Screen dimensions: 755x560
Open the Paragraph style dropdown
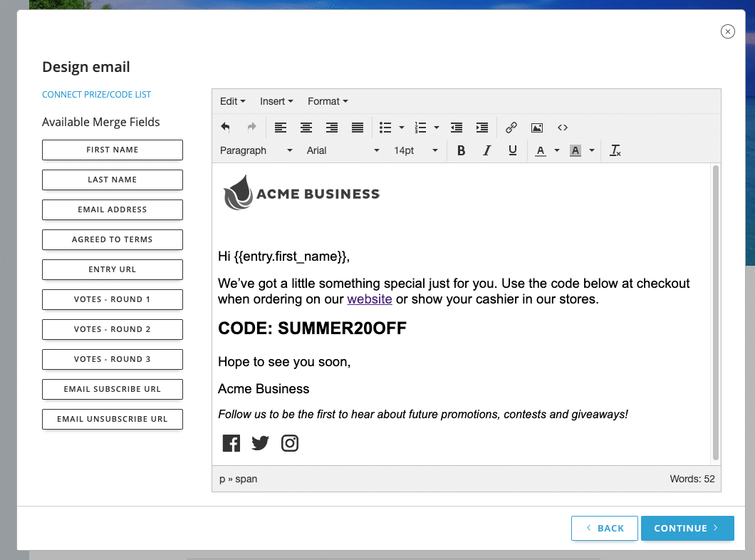pos(256,150)
